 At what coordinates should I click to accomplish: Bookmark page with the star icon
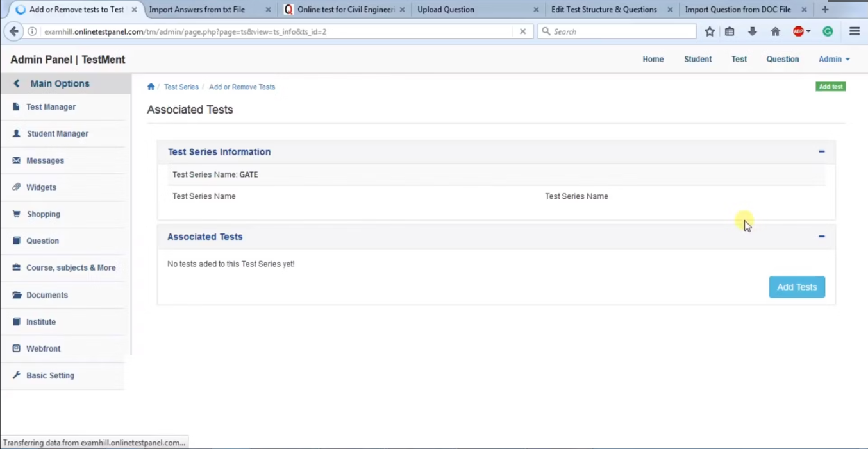pyautogui.click(x=710, y=31)
